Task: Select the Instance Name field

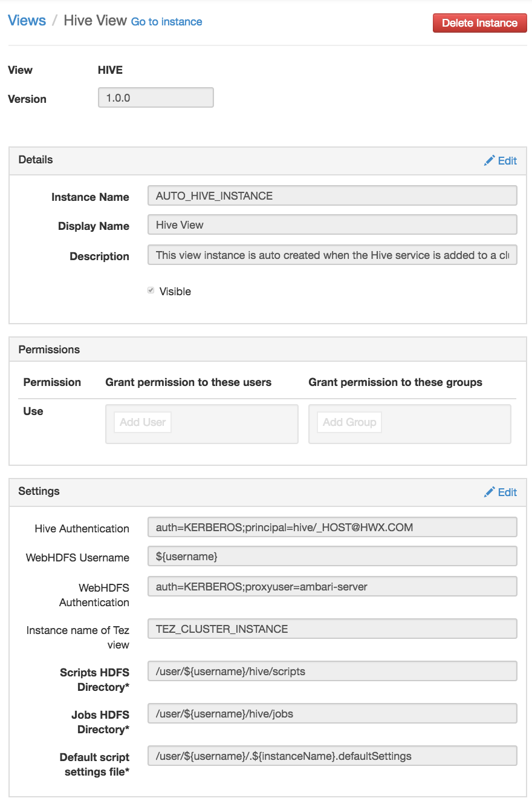Action: point(332,195)
